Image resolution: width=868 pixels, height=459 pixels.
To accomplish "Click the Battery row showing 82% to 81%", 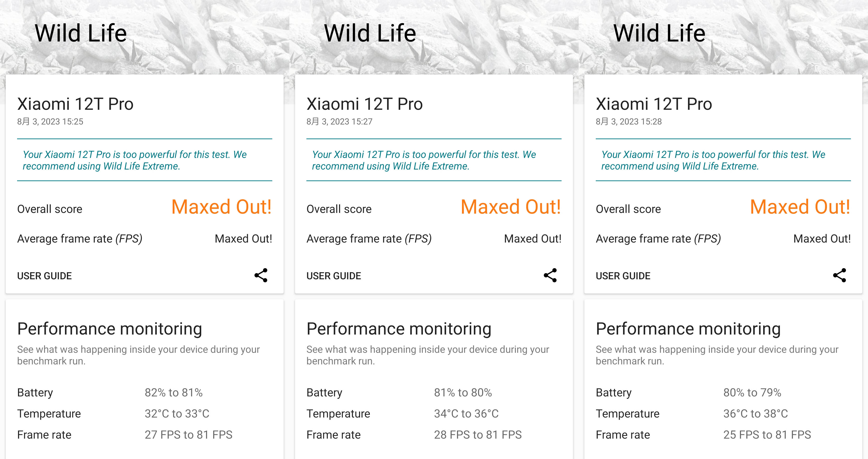I will (x=111, y=392).
